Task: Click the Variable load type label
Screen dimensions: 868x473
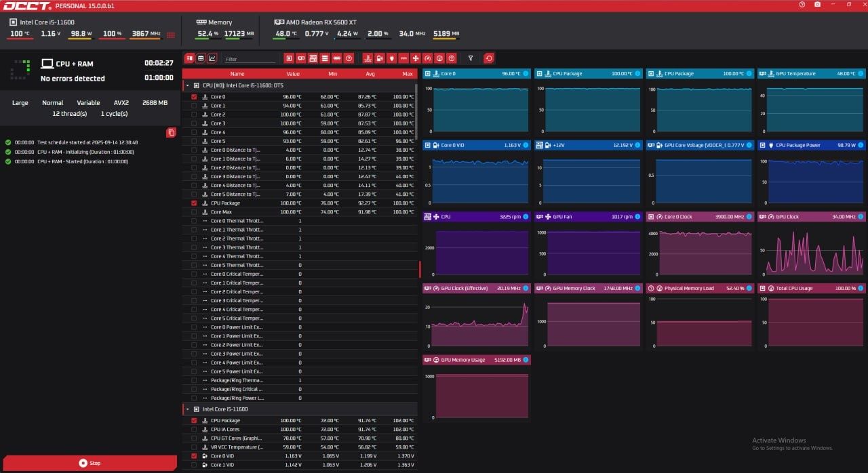Action: 88,103
